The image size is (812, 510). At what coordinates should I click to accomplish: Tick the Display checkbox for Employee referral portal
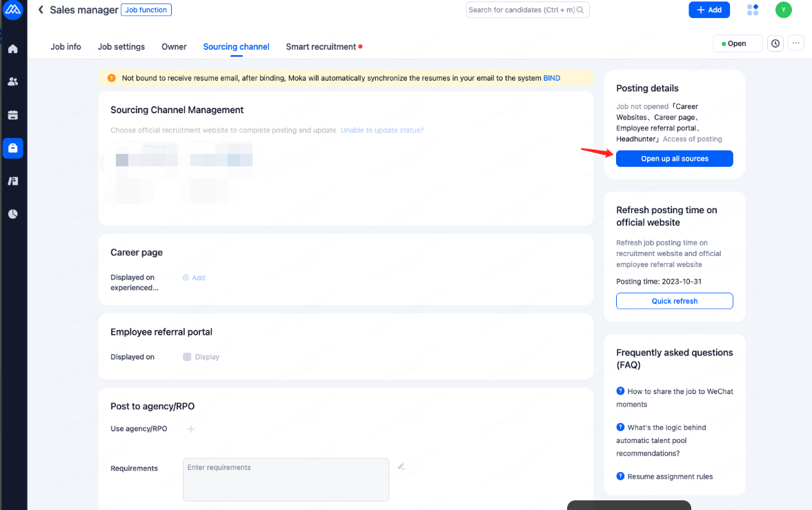coord(187,357)
